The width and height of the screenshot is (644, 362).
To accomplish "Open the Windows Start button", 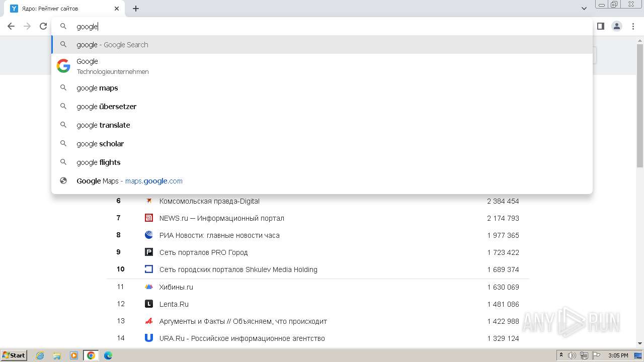I will [14, 355].
